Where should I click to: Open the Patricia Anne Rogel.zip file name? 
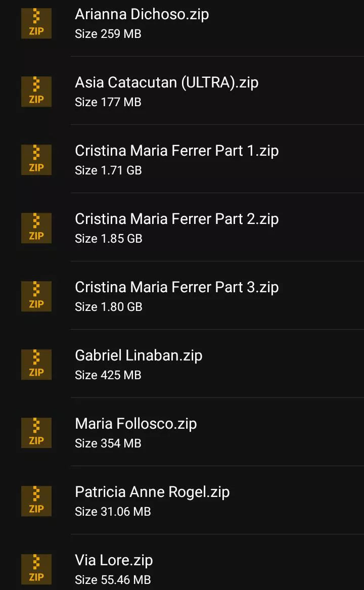pyautogui.click(x=152, y=492)
